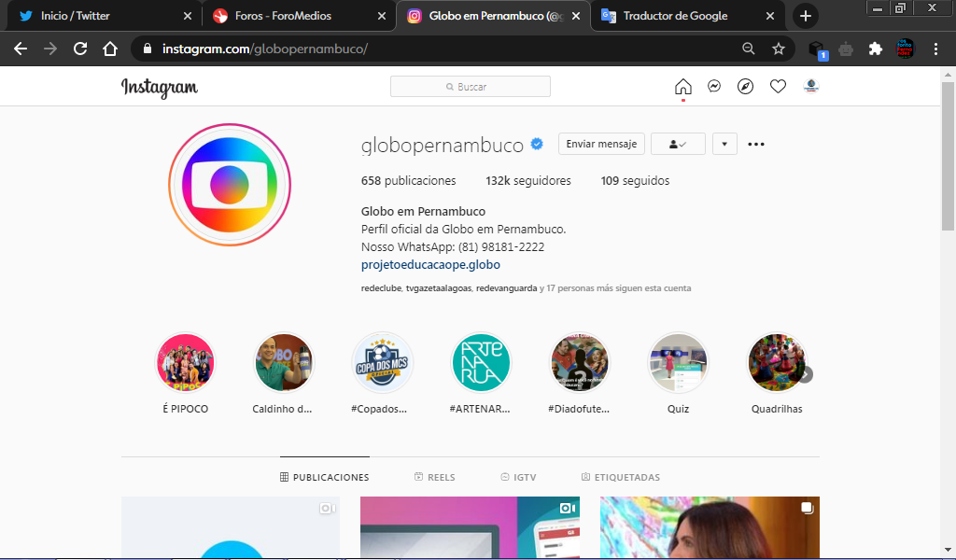Image resolution: width=956 pixels, height=560 pixels.
Task: Open redevanguarda follower link
Action: (506, 288)
